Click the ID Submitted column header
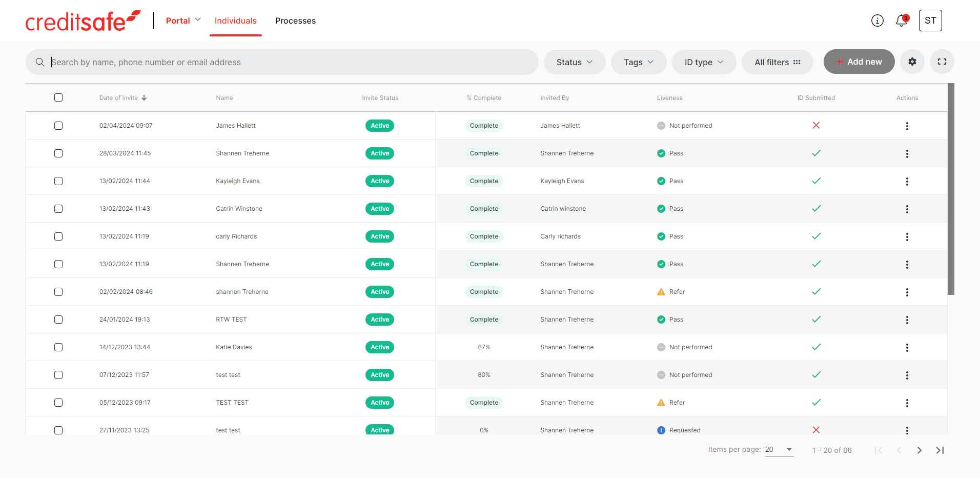The image size is (980, 478). pos(816,98)
